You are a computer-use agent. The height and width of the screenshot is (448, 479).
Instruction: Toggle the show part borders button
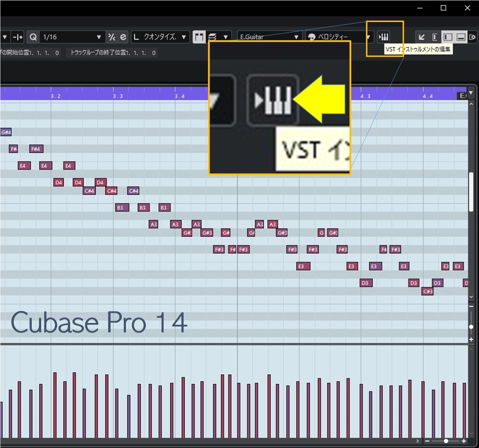(x=199, y=37)
